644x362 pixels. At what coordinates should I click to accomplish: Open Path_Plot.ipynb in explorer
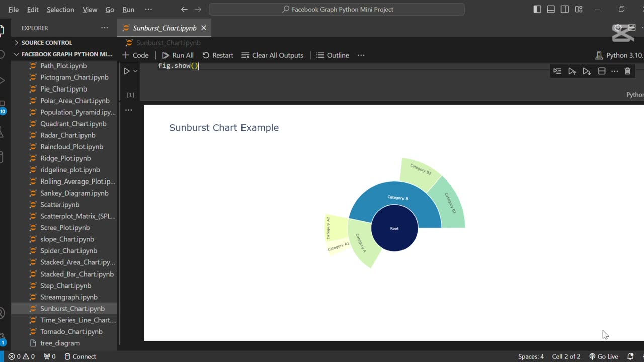coord(63,66)
